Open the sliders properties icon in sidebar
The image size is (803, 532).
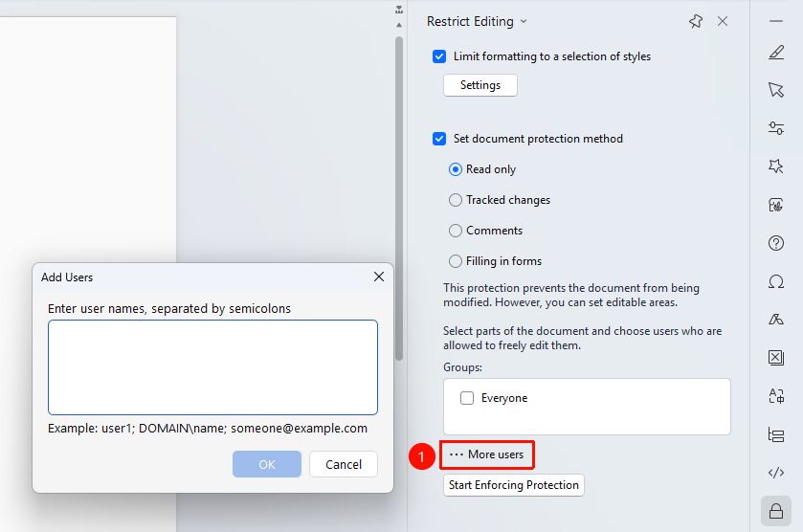click(776, 128)
